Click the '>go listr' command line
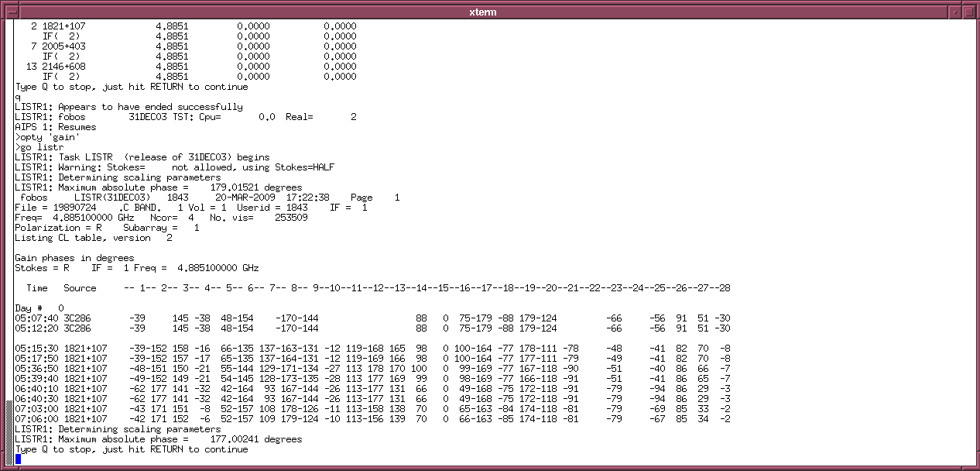 (39, 147)
